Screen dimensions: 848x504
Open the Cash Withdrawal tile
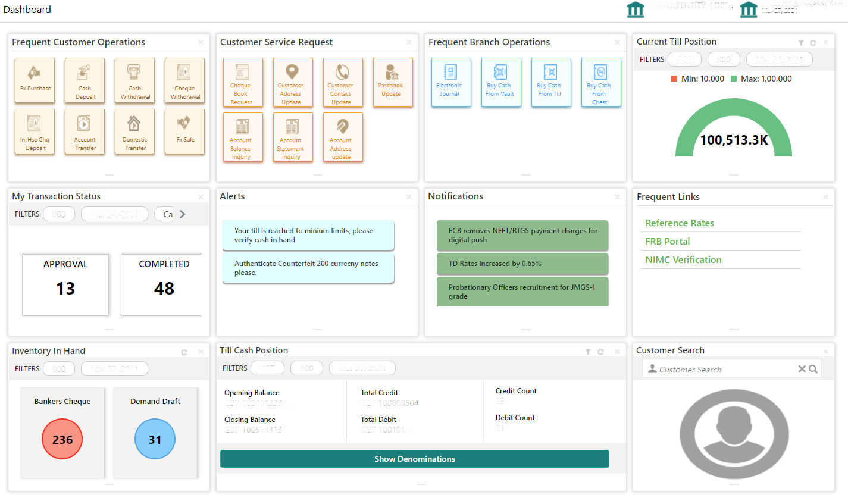[135, 80]
